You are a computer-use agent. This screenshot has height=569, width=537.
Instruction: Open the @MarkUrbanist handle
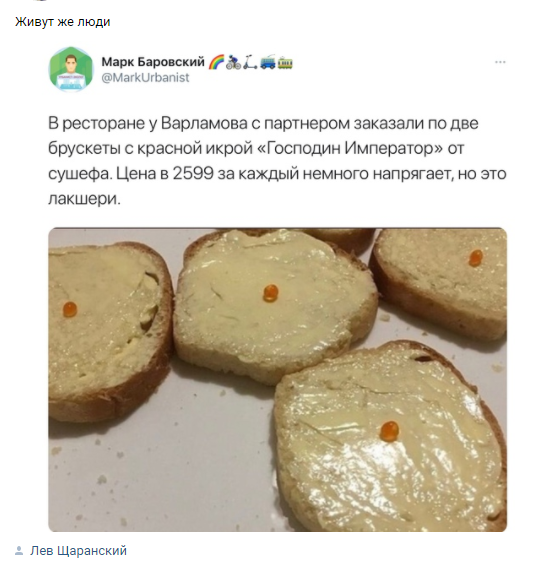145,77
